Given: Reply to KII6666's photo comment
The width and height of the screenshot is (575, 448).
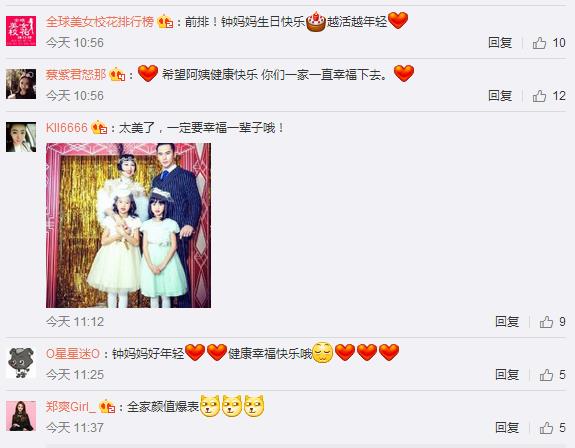Looking at the screenshot, I should [507, 322].
